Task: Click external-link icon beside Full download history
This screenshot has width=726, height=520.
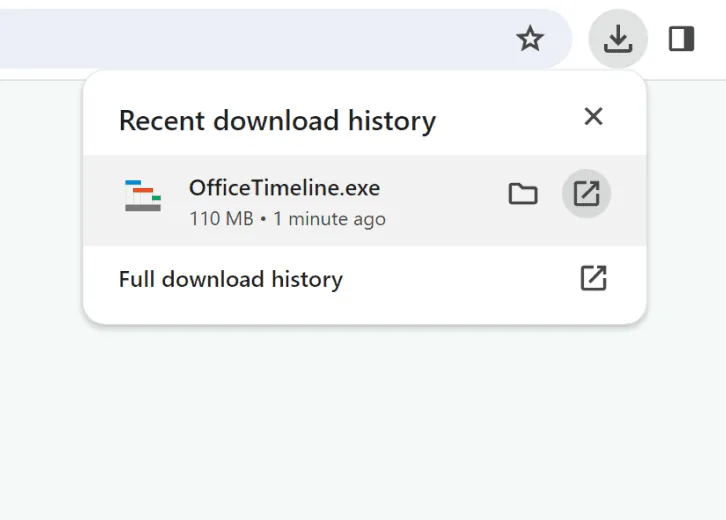Action: click(593, 278)
